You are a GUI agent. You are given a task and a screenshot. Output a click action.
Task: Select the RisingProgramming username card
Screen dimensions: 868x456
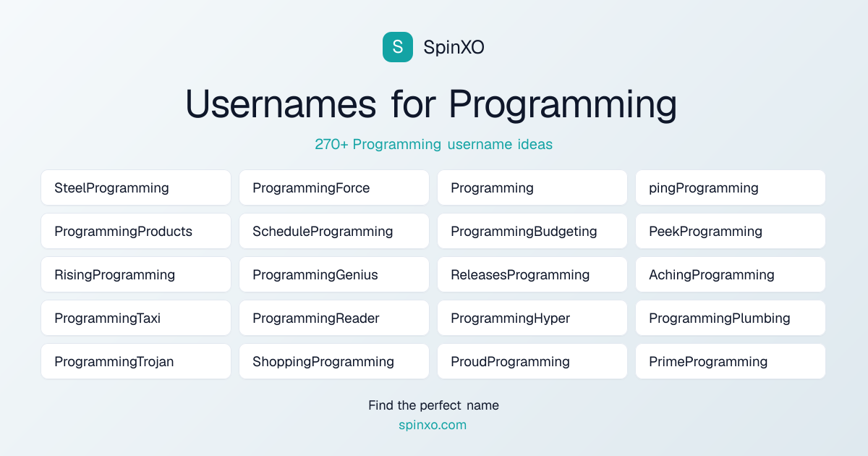click(x=136, y=274)
